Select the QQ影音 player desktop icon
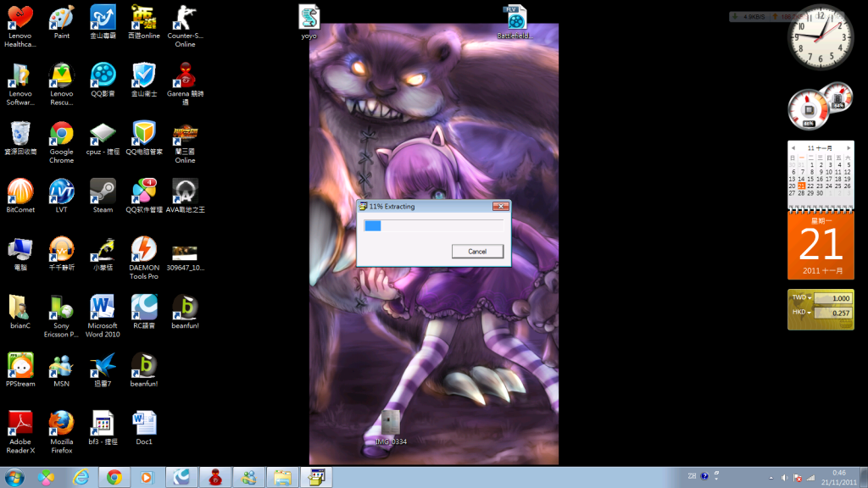 [103, 80]
